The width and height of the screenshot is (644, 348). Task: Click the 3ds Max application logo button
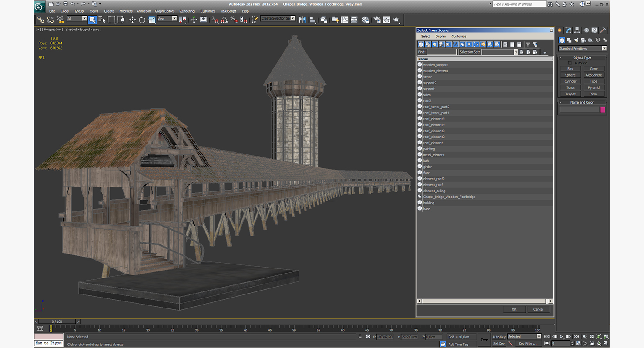pos(40,6)
